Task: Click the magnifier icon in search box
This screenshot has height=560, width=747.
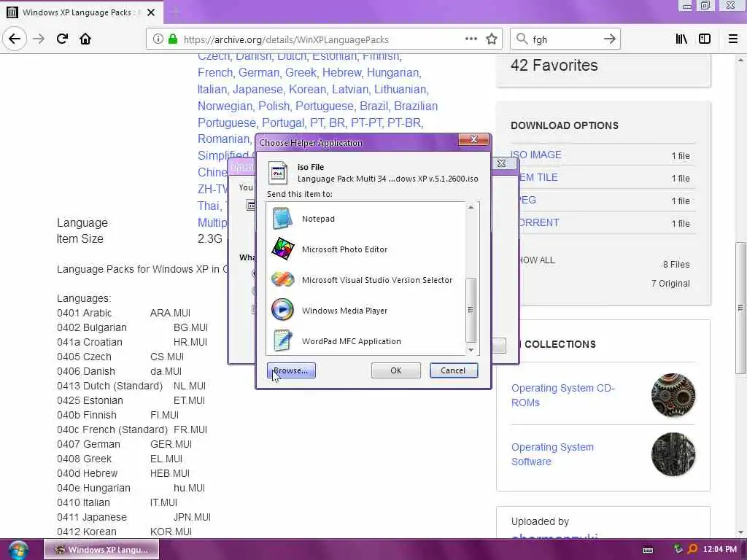Action: coord(522,39)
